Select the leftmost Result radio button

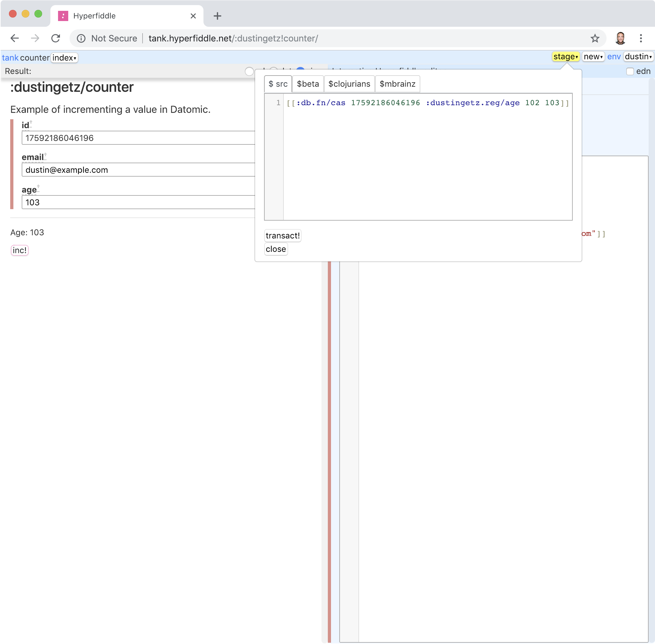[x=249, y=71]
